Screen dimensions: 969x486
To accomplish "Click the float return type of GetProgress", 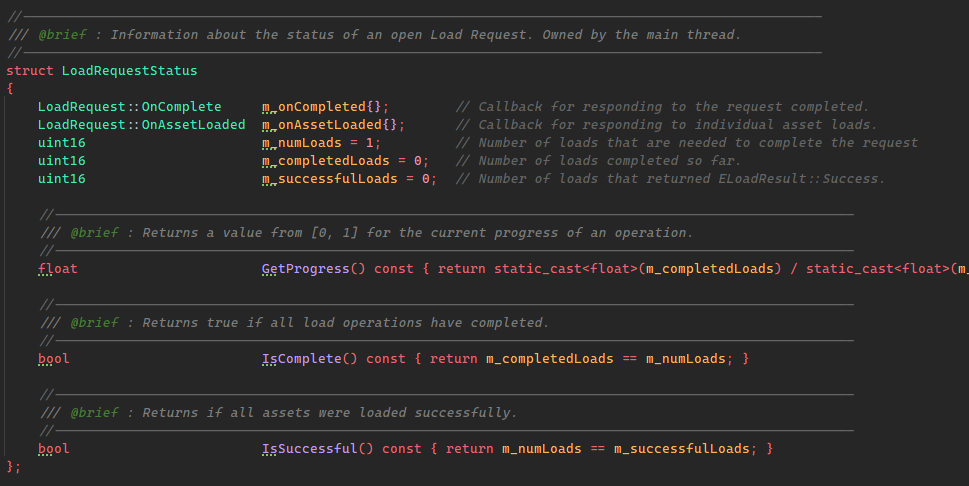I will 58,269.
